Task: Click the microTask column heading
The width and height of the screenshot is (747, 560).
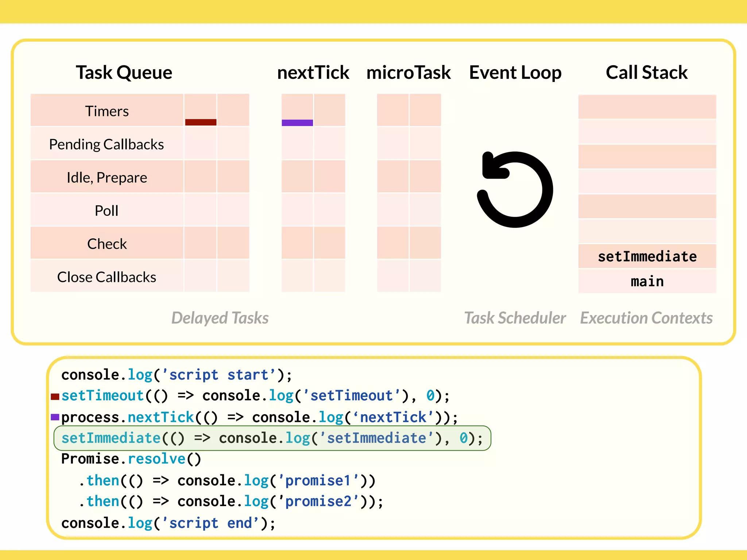Action: 409,72
